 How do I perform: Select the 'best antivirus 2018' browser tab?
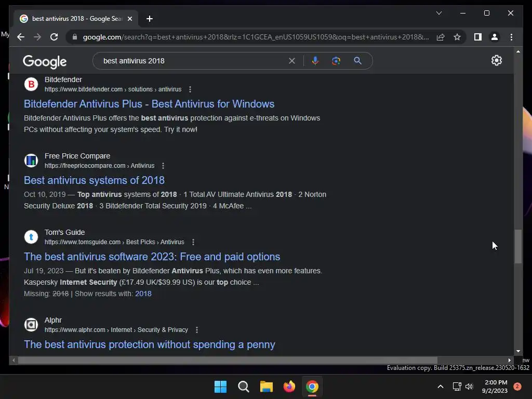[x=76, y=19]
